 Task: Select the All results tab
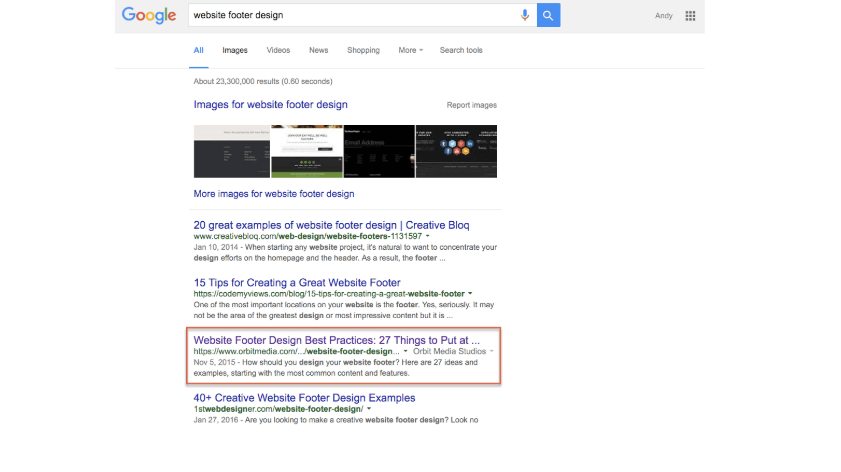tap(198, 50)
